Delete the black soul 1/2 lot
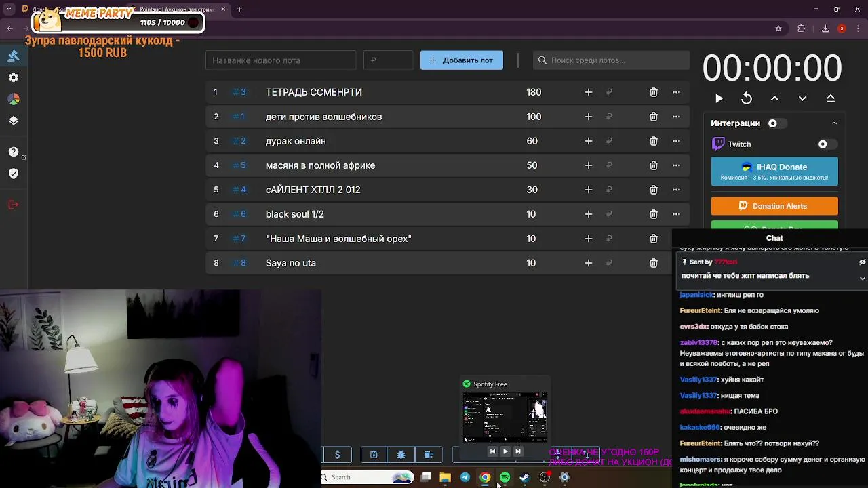Screen dimensions: 868x488 (x=654, y=214)
